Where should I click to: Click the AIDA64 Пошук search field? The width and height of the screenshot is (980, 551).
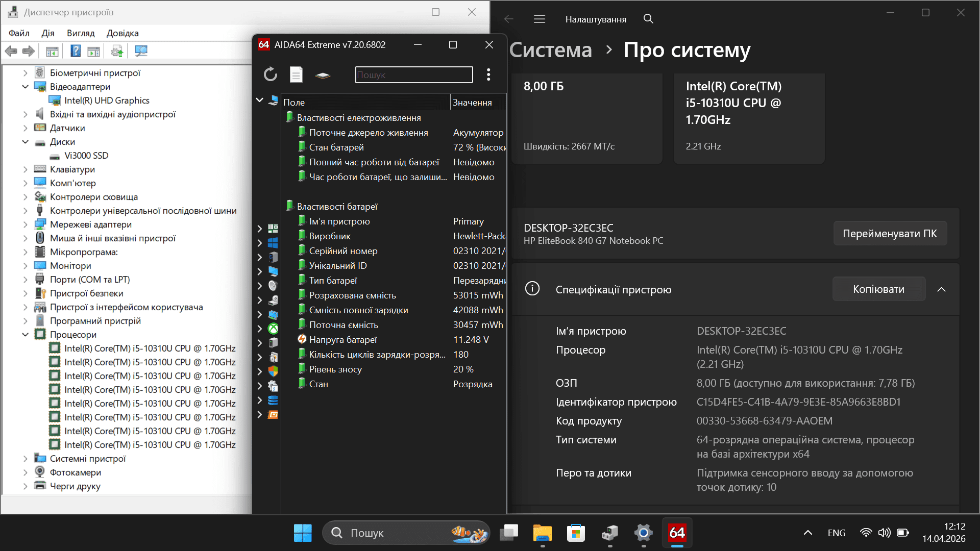click(x=413, y=74)
